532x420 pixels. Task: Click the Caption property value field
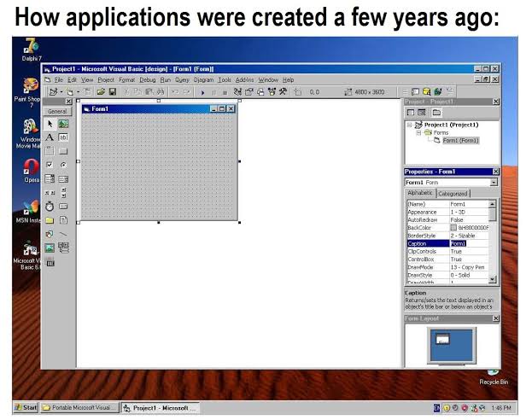tap(469, 243)
